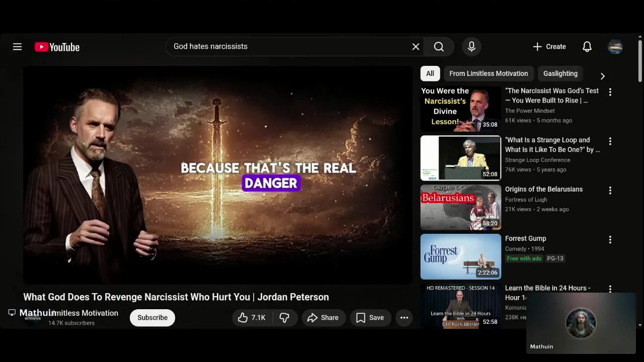
Task: Open options for Forrest Gump
Action: [x=610, y=240]
